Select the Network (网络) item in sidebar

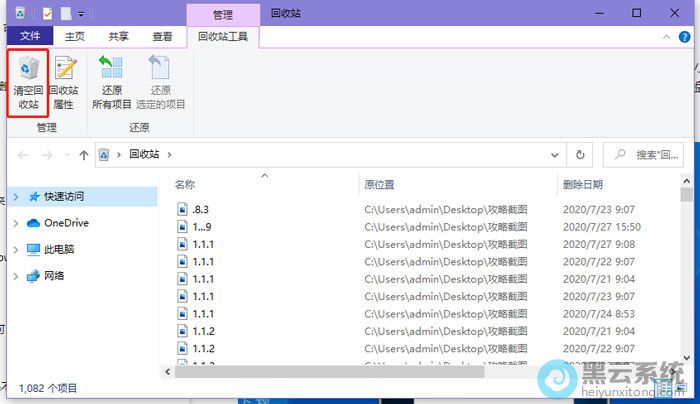coord(54,275)
